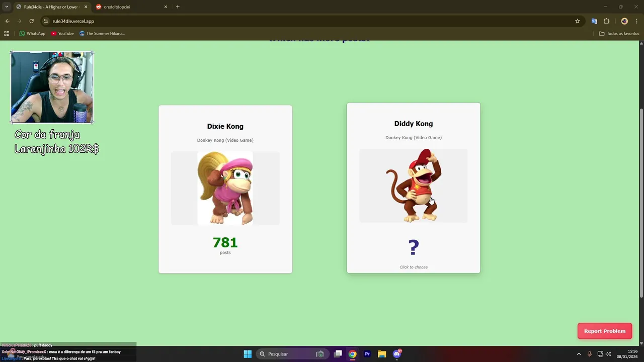Image resolution: width=644 pixels, height=362 pixels.
Task: Bookmark this page with the star icon
Action: pyautogui.click(x=578, y=21)
